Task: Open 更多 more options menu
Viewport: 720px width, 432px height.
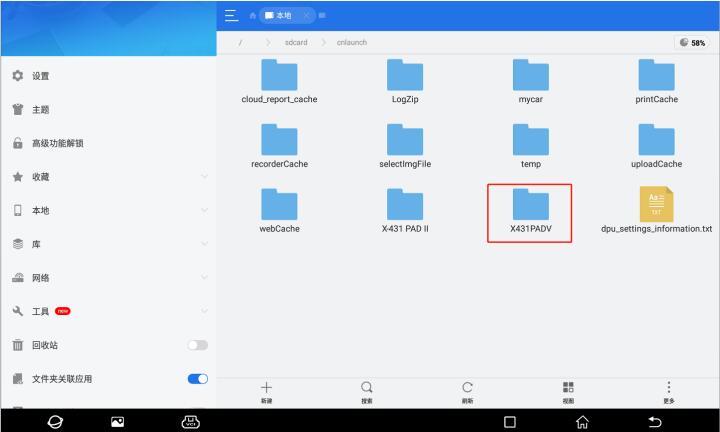Action: (669, 393)
